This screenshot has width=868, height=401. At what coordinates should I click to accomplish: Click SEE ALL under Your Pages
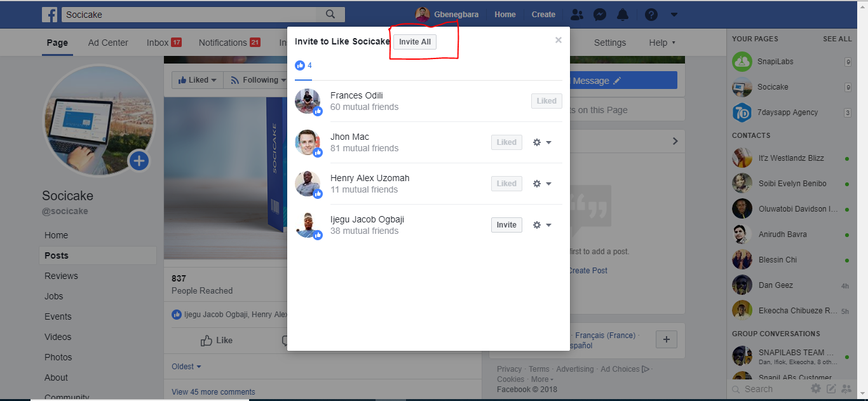click(837, 39)
